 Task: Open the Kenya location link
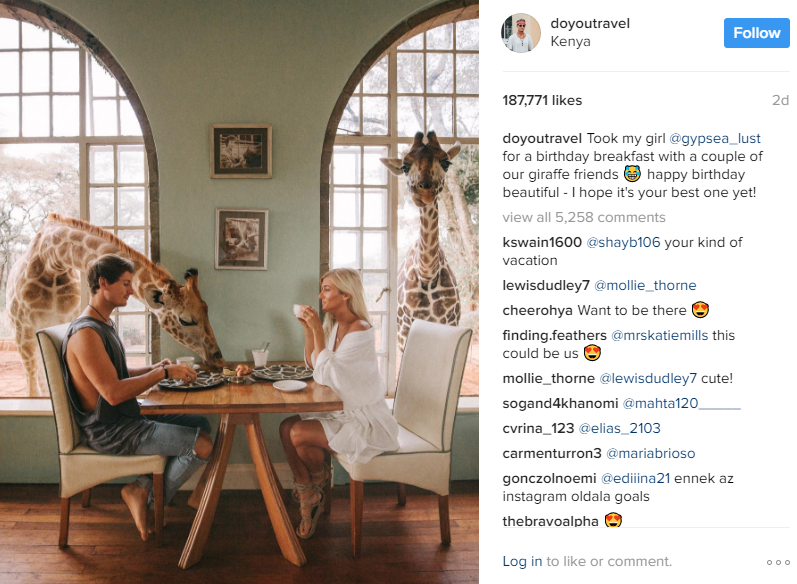(570, 42)
